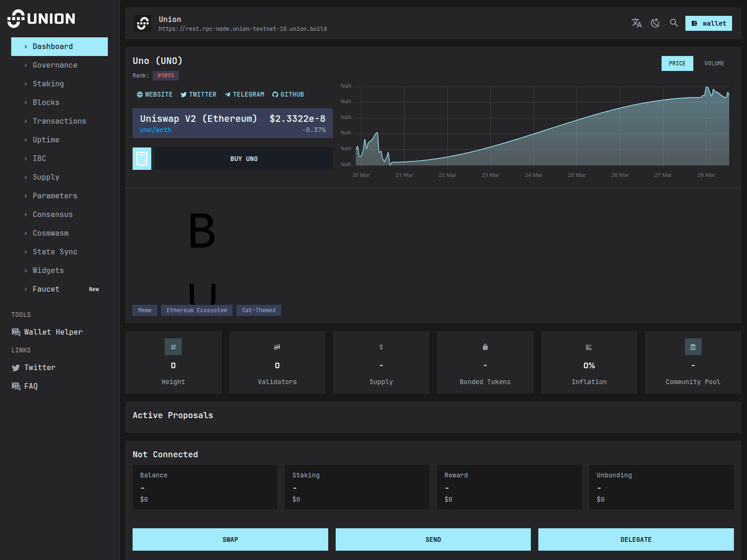Click the Delegate button
The width and height of the screenshot is (747, 560).
[x=635, y=539]
